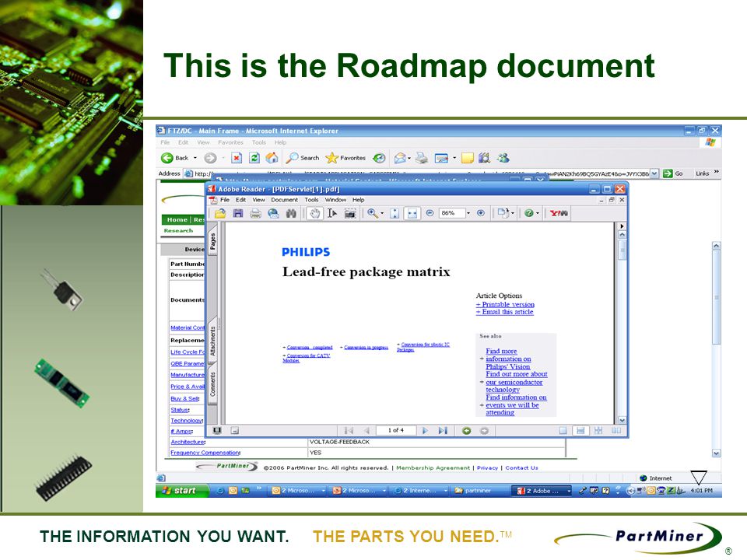Open Tools menu in Adobe Reader
The width and height of the screenshot is (747, 560).
311,200
